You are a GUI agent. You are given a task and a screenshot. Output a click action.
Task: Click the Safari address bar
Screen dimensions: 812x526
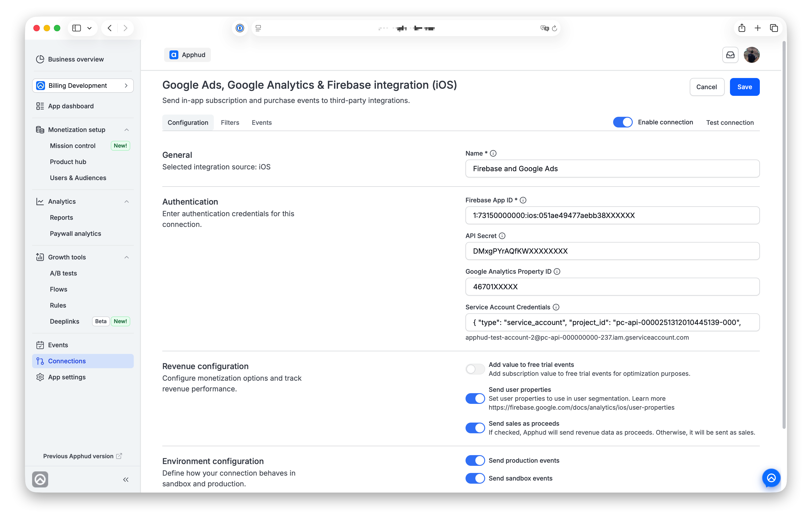(x=406, y=28)
